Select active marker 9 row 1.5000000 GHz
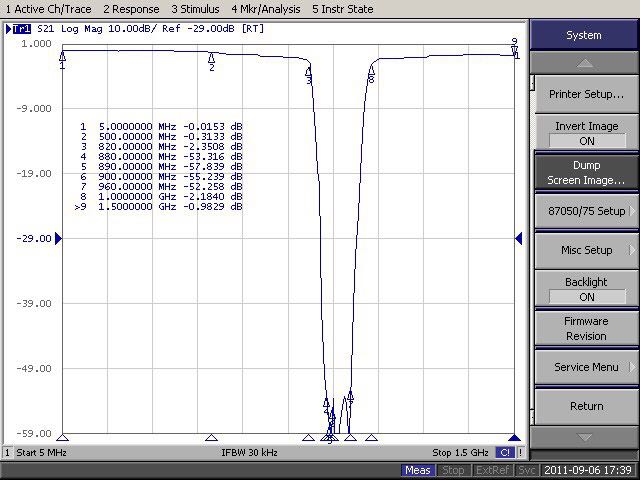The height and width of the screenshot is (480, 640). tap(159, 207)
